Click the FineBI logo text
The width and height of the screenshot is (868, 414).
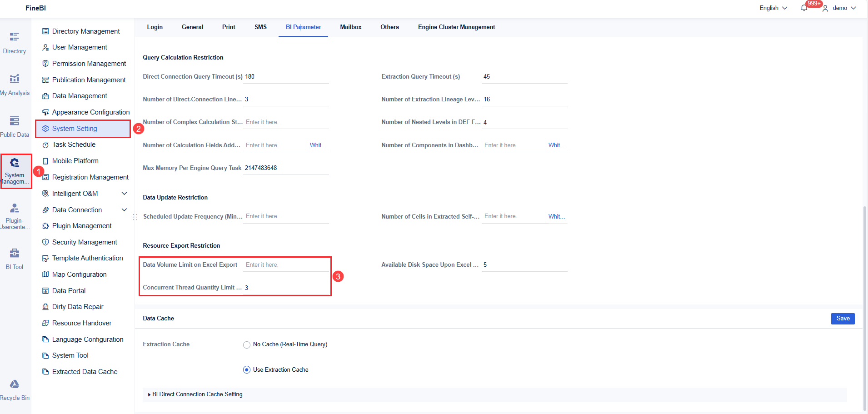pyautogui.click(x=35, y=8)
